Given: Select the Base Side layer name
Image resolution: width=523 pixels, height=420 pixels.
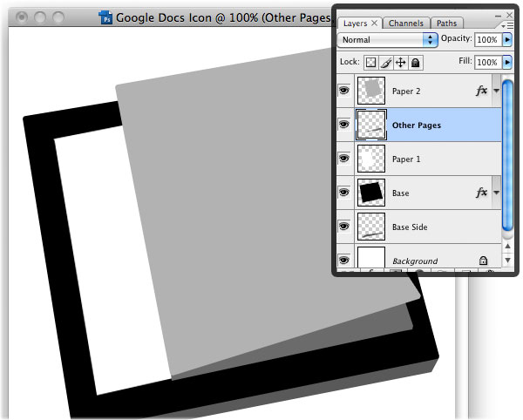Looking at the screenshot, I should [x=410, y=227].
